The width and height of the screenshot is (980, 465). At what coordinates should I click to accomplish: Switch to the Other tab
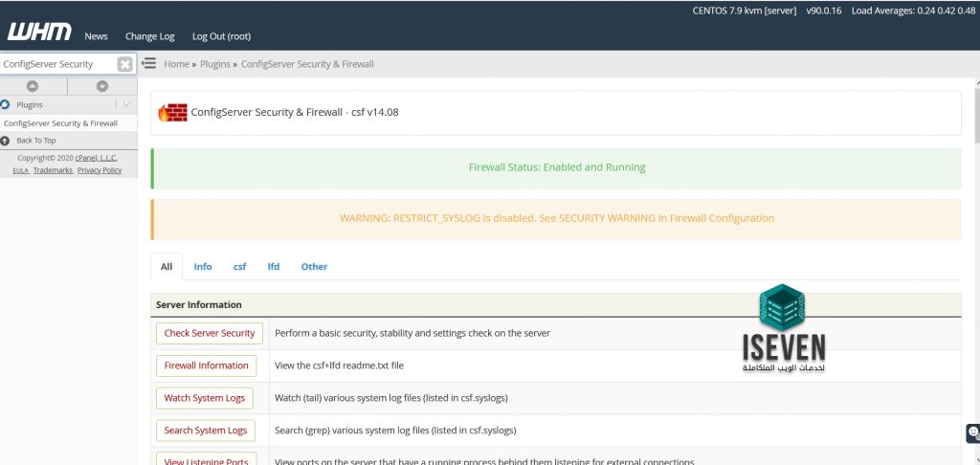coord(314,266)
